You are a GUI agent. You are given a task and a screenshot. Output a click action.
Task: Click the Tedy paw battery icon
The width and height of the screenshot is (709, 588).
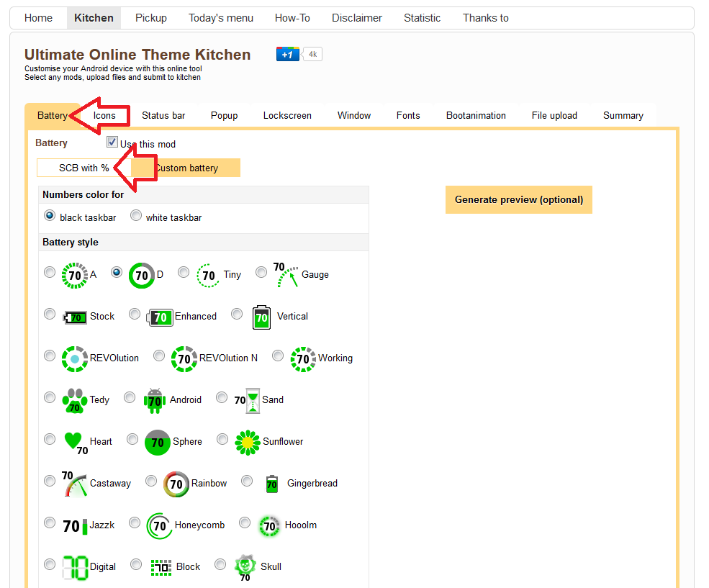pyautogui.click(x=74, y=401)
